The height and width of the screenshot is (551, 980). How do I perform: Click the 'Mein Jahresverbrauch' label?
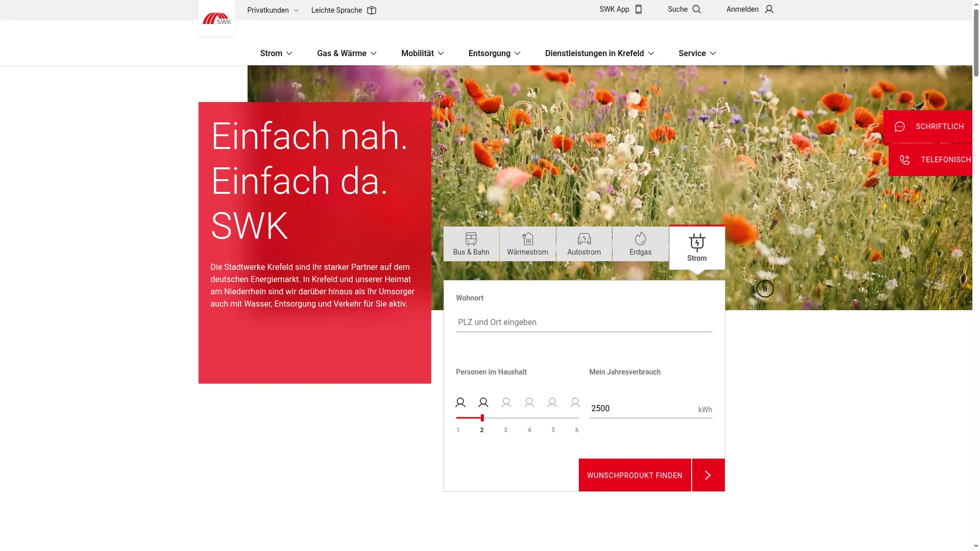click(x=625, y=372)
